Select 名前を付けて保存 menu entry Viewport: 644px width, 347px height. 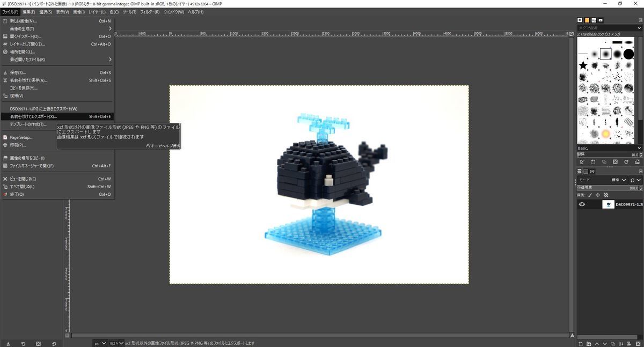click(x=57, y=80)
